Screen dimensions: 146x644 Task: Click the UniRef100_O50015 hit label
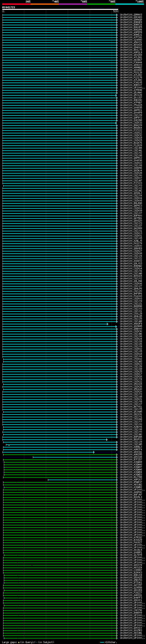(x=131, y=384)
